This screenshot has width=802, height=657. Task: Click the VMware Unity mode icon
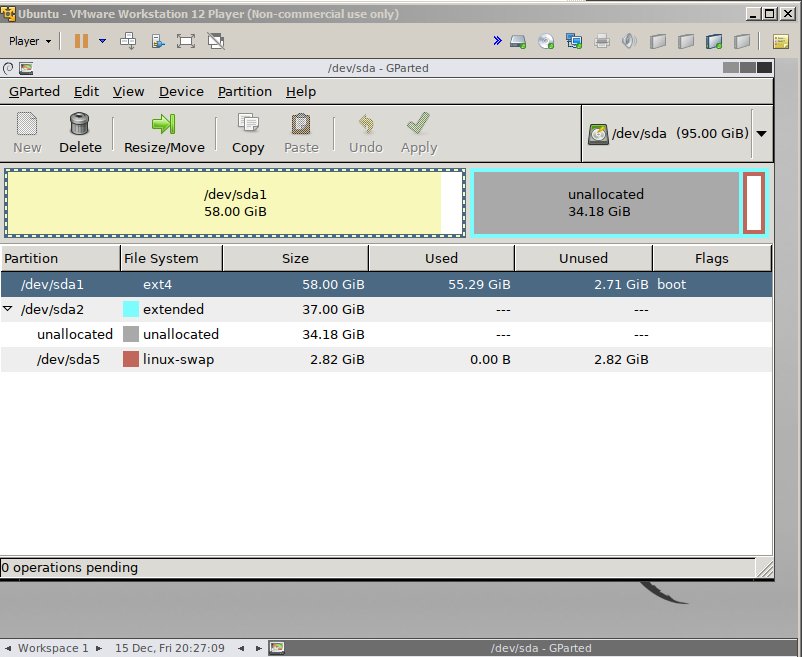[216, 41]
